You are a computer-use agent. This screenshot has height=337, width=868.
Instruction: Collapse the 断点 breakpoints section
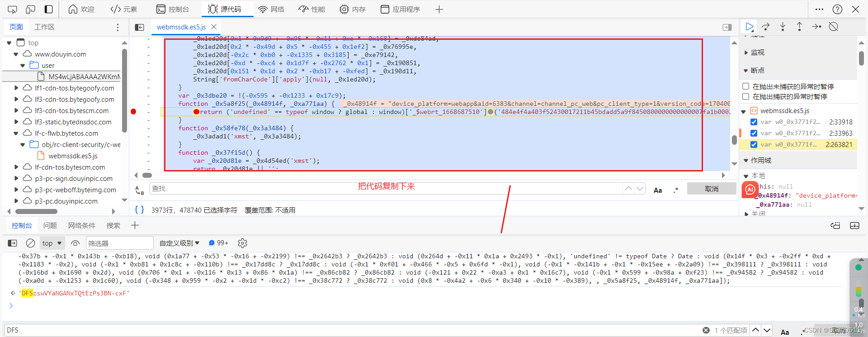click(746, 71)
